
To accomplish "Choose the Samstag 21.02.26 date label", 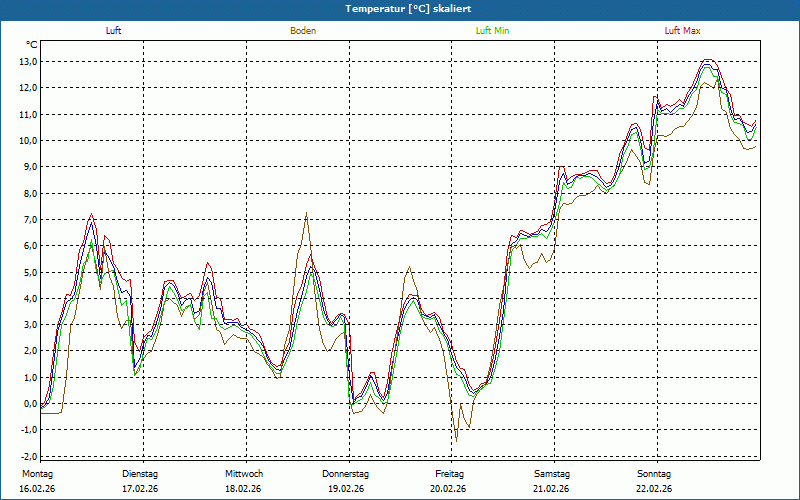I will 552,481.
